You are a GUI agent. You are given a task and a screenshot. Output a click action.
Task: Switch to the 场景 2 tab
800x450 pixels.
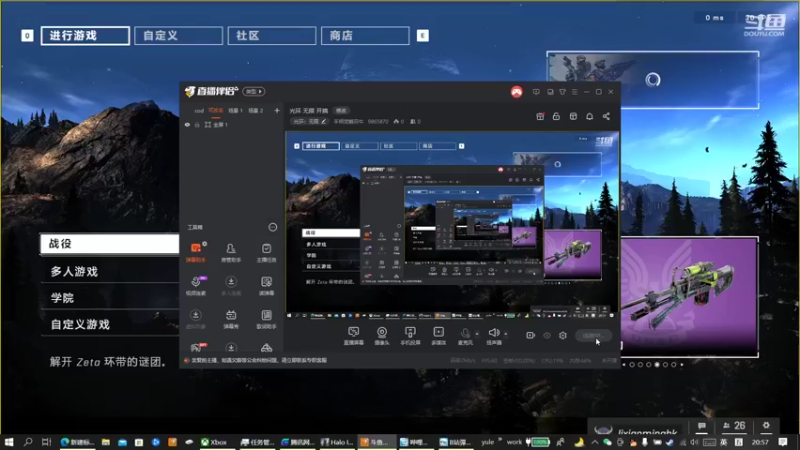[x=256, y=110]
